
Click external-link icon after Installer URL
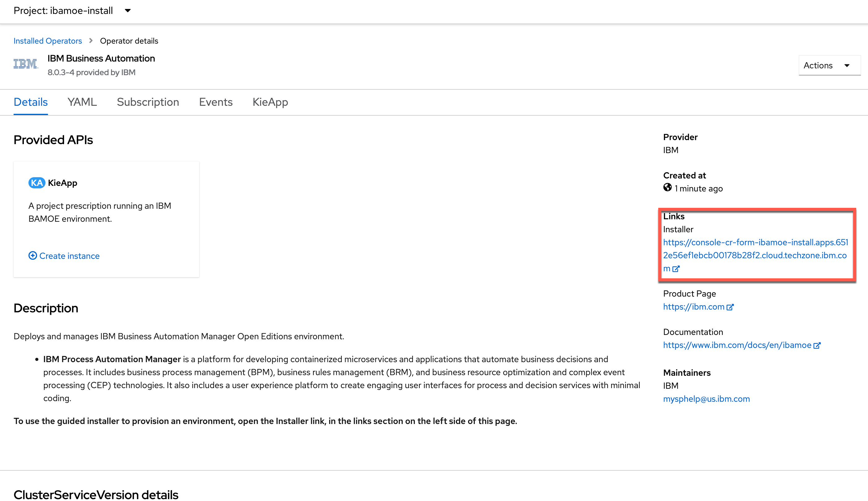(676, 269)
